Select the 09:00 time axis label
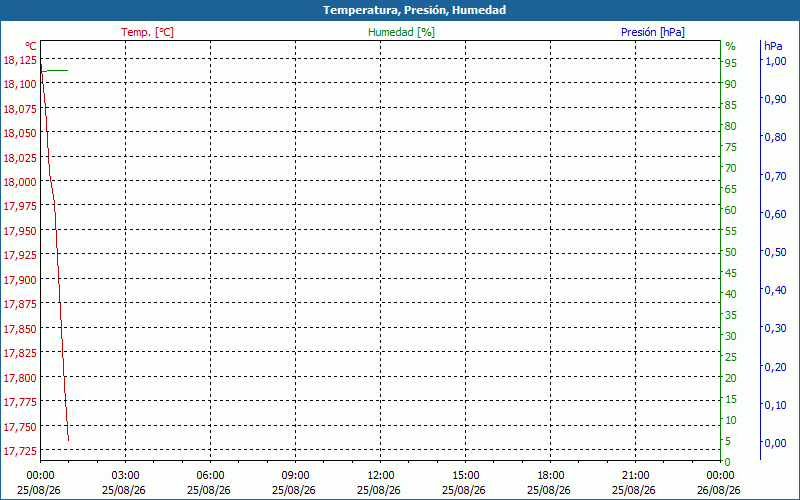Viewport: 800px width, 500px height. [295, 476]
